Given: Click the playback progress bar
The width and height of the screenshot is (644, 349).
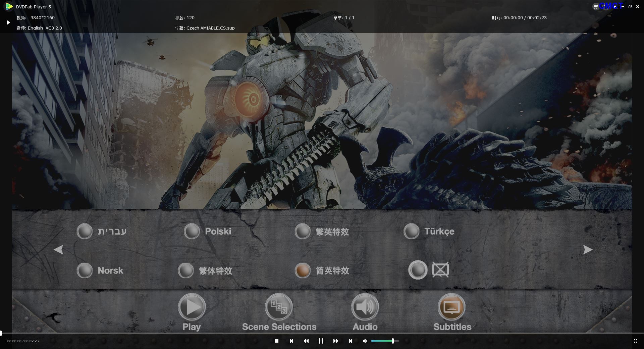Looking at the screenshot, I should (322, 333).
